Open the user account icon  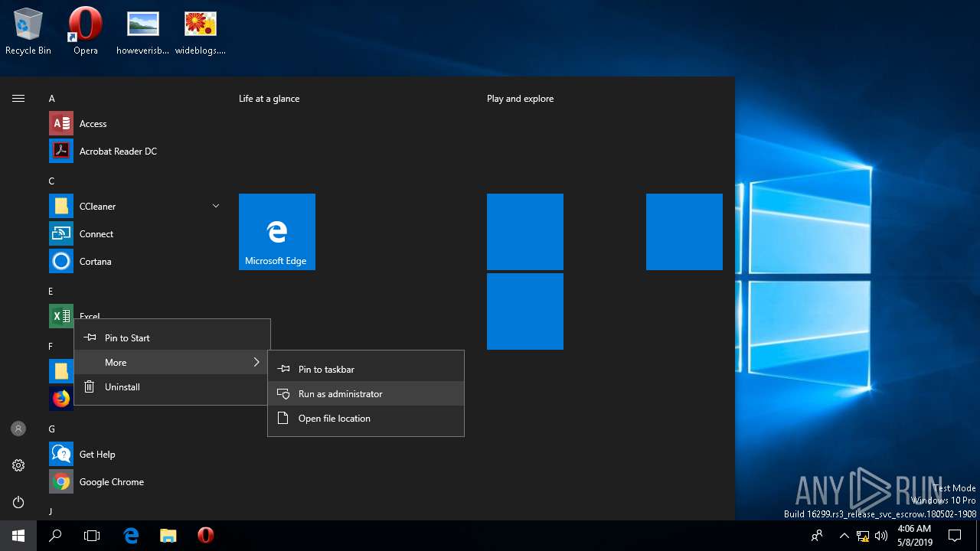[18, 429]
